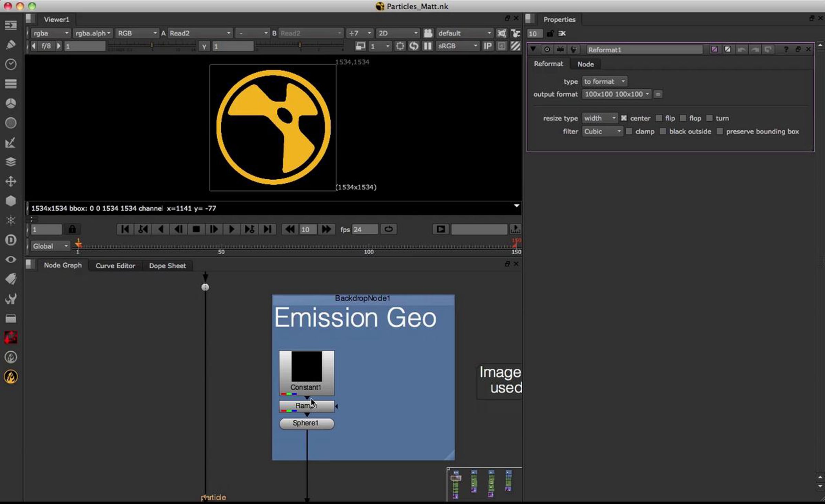Viewport: 825px width, 504px height.
Task: Open the Reformat type dropdown
Action: click(x=604, y=81)
